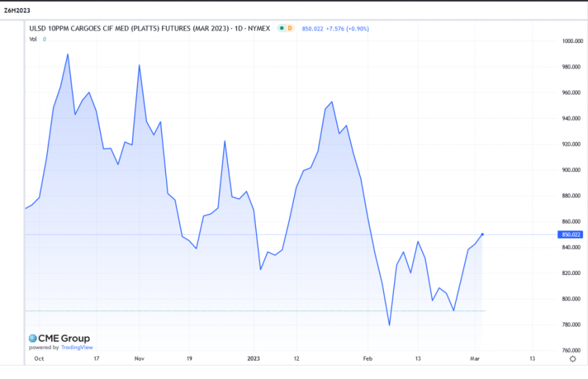Click the Feb label on time axis
588x379 pixels.
pos(368,359)
